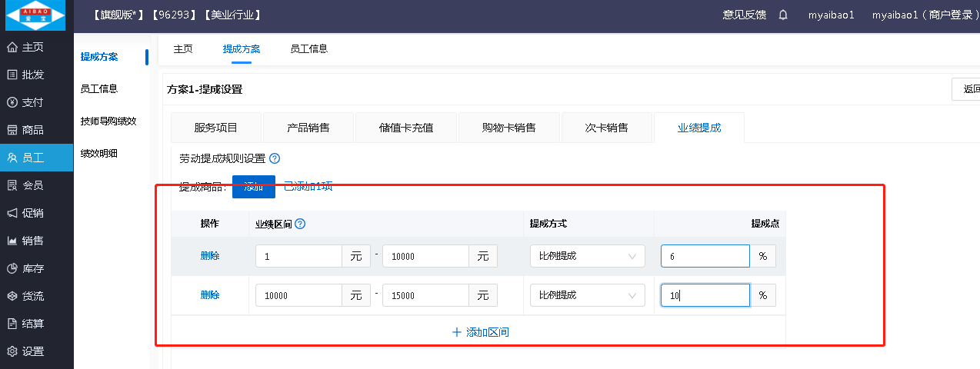Click the 设置 settings gear icon
Image resolution: width=980 pixels, height=369 pixels.
point(12,351)
